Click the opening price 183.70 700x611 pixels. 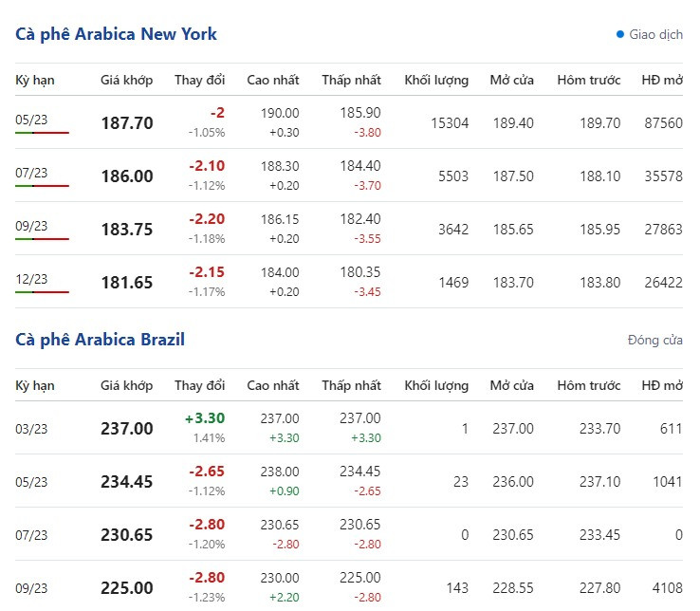(x=513, y=283)
